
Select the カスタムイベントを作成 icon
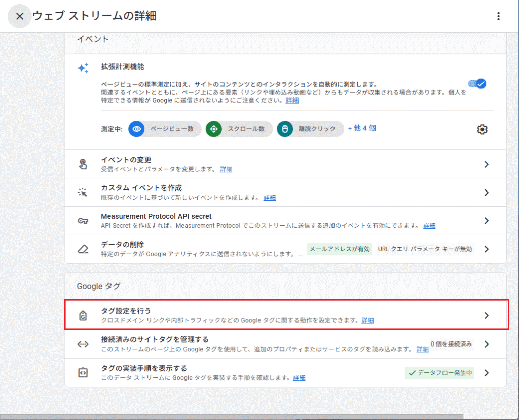(83, 193)
